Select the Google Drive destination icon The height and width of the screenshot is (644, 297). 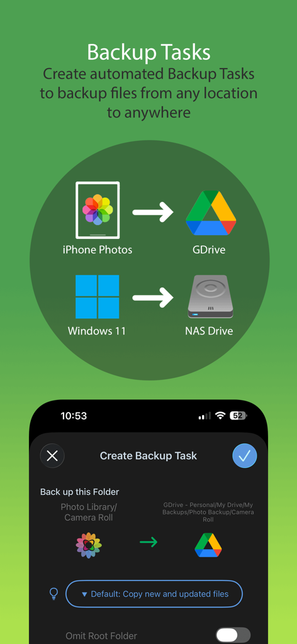208,545
